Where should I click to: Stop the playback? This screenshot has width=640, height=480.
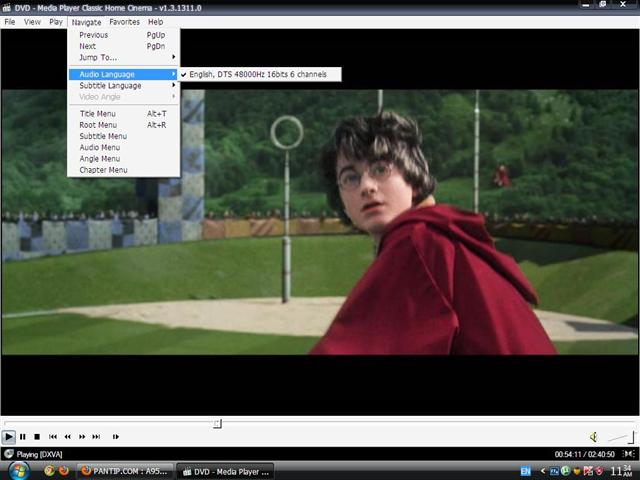pyautogui.click(x=37, y=437)
